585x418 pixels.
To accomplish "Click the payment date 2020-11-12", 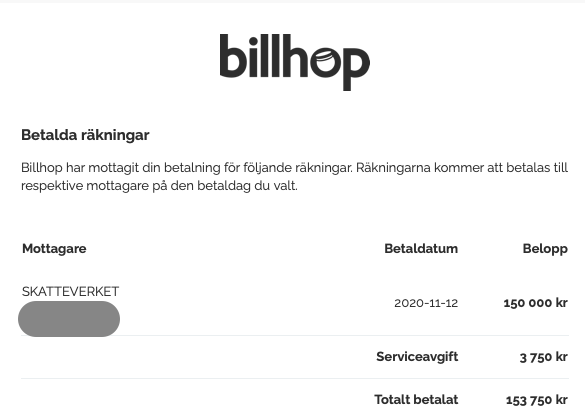I will point(426,303).
